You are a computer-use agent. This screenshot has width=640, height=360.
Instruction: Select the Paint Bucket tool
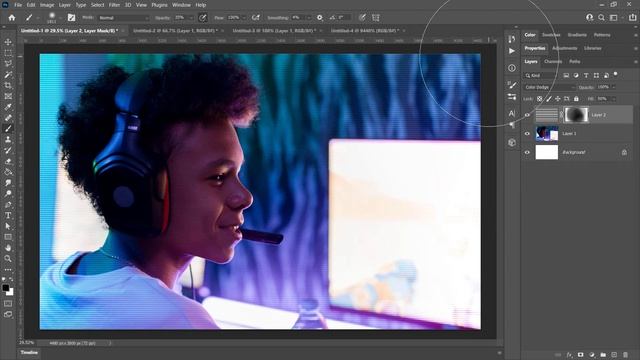click(8, 172)
